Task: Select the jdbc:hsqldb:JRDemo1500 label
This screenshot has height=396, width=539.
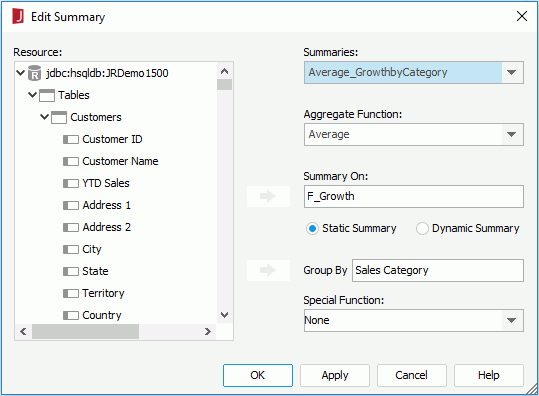Action: click(107, 73)
